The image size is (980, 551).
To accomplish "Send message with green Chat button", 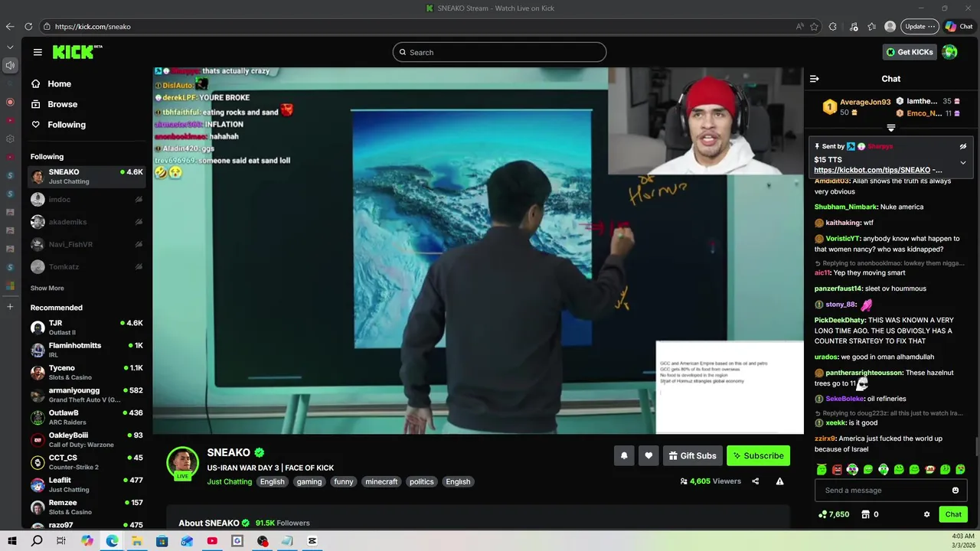I will (953, 514).
